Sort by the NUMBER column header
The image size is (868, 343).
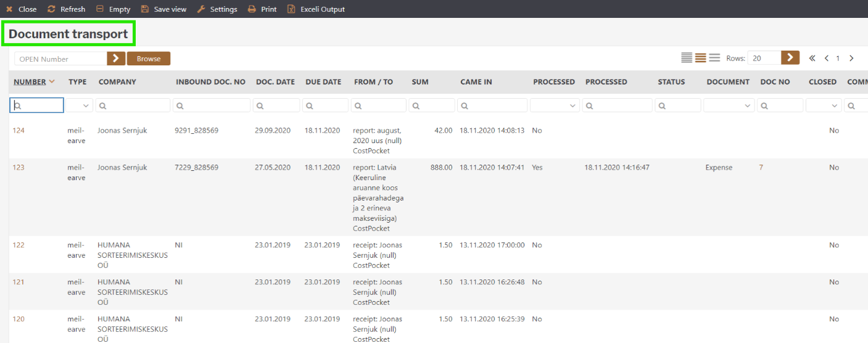tap(30, 81)
